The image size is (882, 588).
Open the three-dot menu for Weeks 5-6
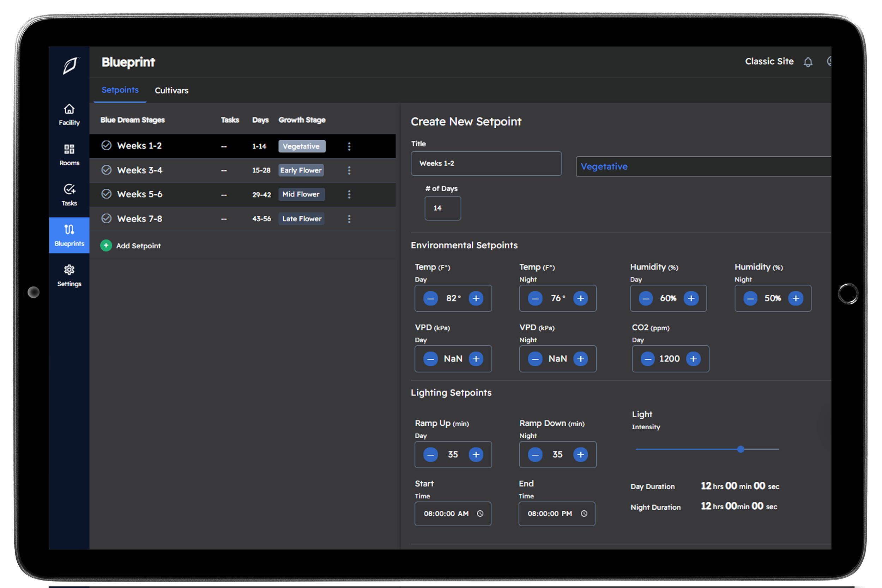click(349, 194)
